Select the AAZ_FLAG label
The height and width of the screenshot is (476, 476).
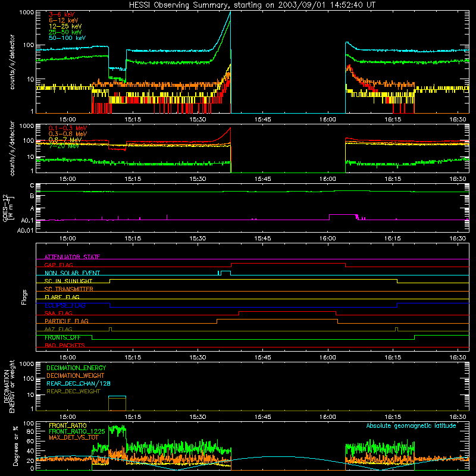click(58, 329)
